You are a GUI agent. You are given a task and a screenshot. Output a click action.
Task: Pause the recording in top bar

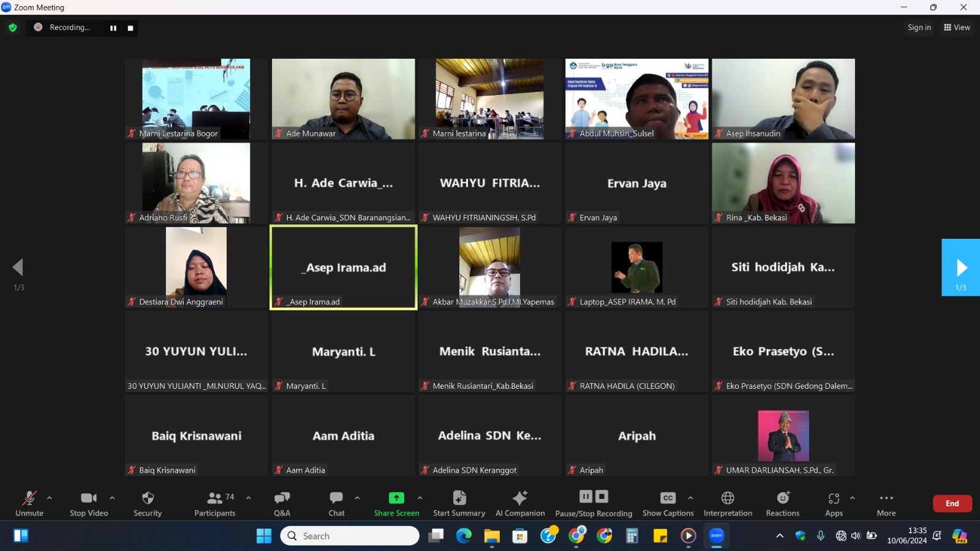click(113, 28)
